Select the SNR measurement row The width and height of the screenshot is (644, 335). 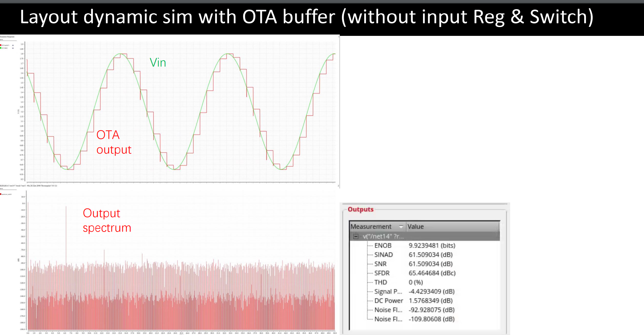380,264
